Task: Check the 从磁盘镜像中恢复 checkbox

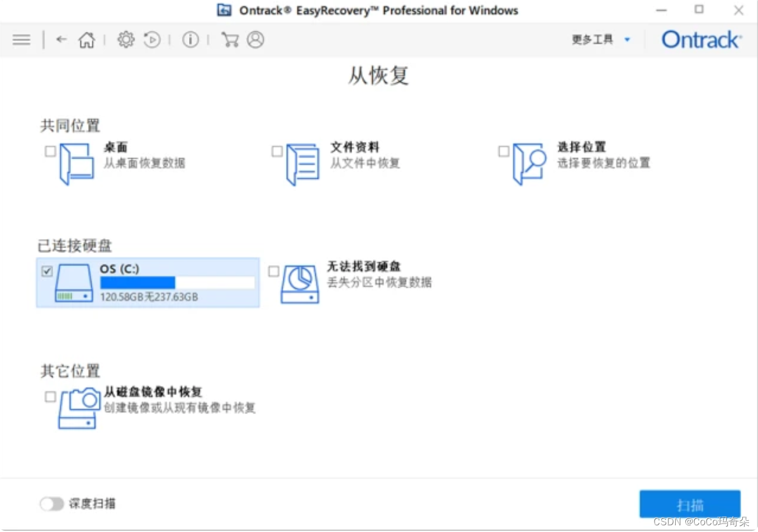Action: [x=50, y=396]
